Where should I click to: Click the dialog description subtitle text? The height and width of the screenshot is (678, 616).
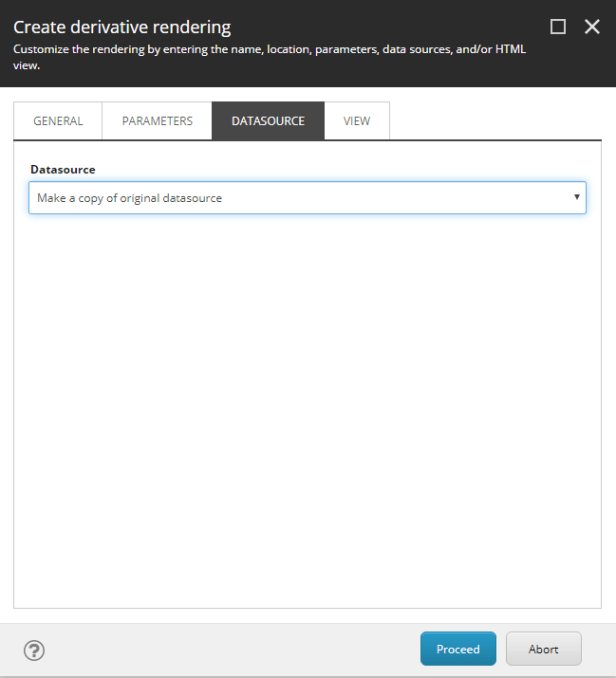tap(268, 56)
